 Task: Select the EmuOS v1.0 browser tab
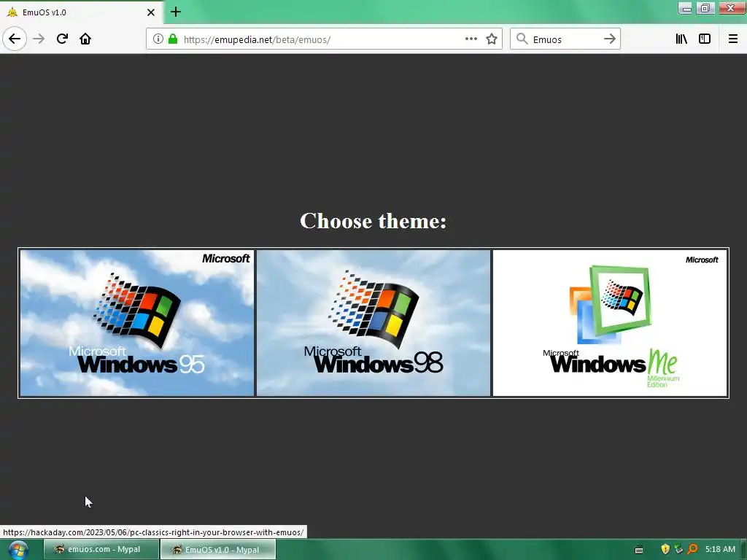[81, 12]
